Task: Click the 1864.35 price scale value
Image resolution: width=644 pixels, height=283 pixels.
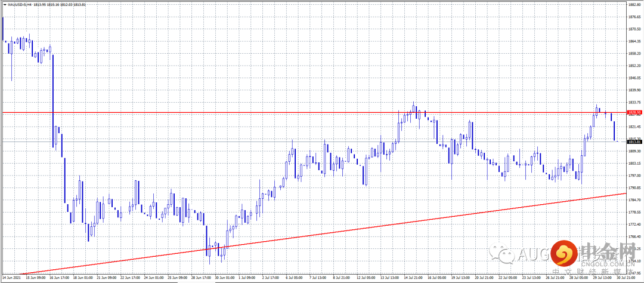Action: 635,41
